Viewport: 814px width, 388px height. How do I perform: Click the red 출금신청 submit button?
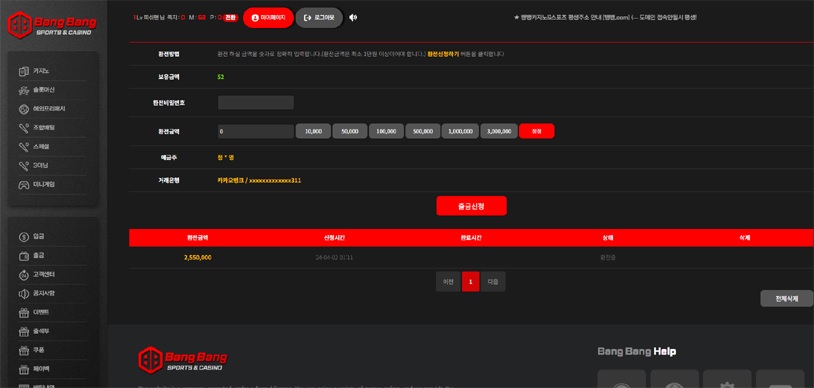pyautogui.click(x=471, y=206)
